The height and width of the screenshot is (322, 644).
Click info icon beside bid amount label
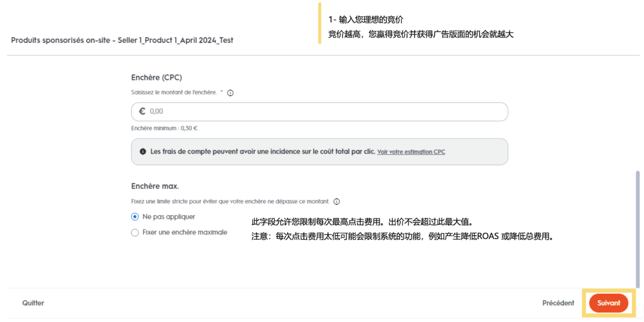pos(230,93)
